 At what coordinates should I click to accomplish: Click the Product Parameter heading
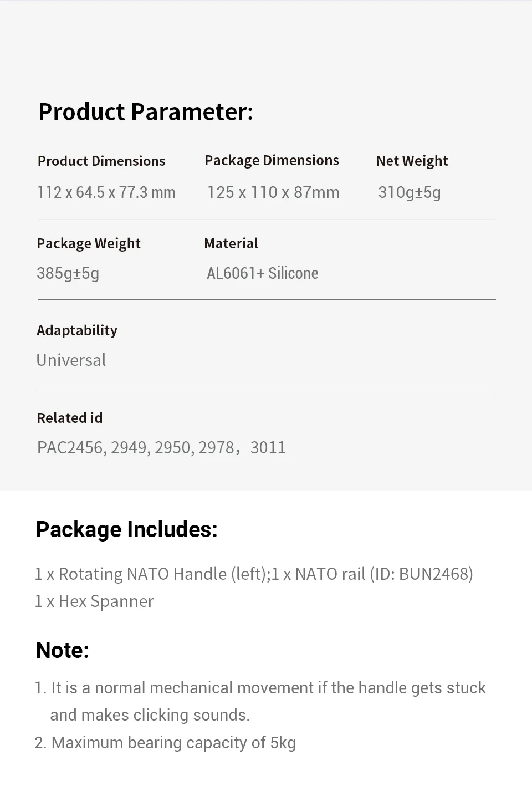tap(145, 112)
